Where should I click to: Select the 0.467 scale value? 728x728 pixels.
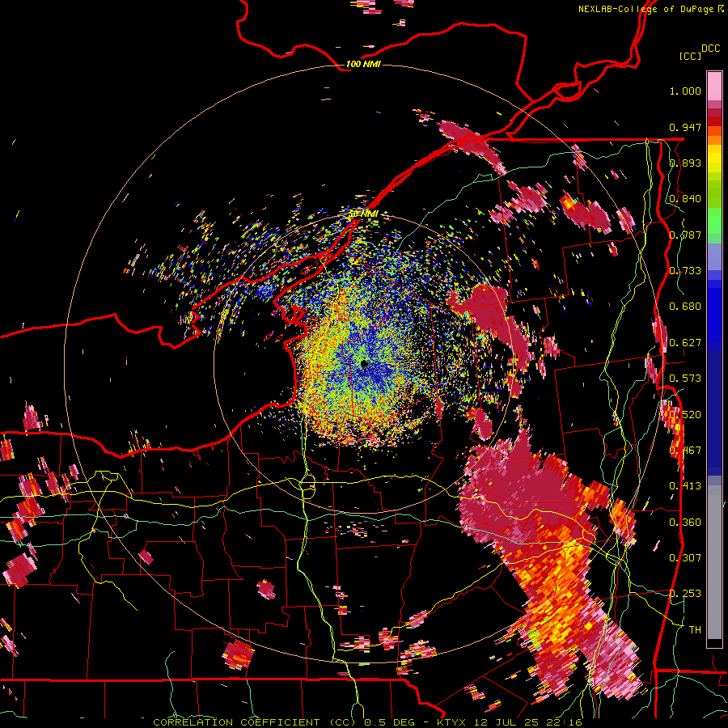[685, 451]
